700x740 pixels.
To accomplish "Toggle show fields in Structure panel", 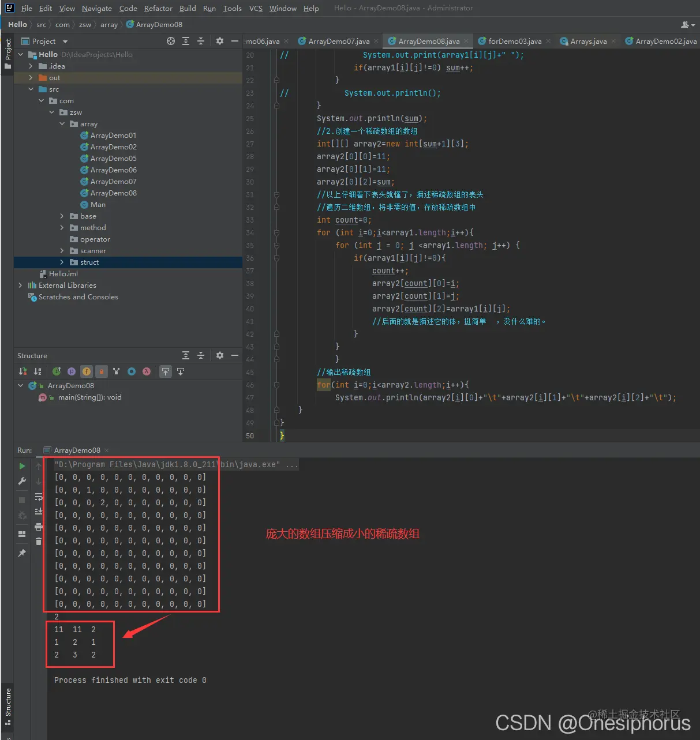I will pos(87,371).
